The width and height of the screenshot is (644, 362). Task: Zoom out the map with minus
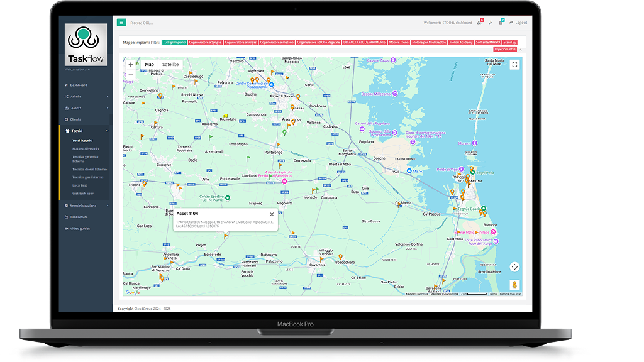[x=131, y=75]
